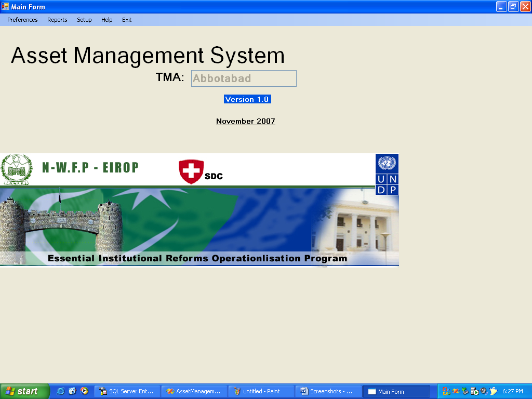The width and height of the screenshot is (532, 399).
Task: Click the Windows Start button
Action: click(24, 391)
